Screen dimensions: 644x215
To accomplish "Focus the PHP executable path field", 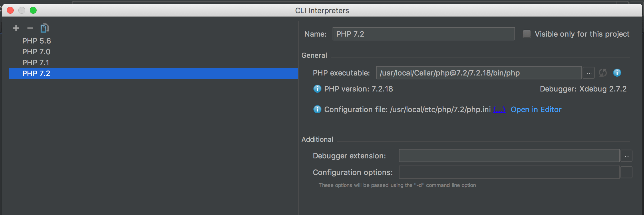I will coord(479,73).
